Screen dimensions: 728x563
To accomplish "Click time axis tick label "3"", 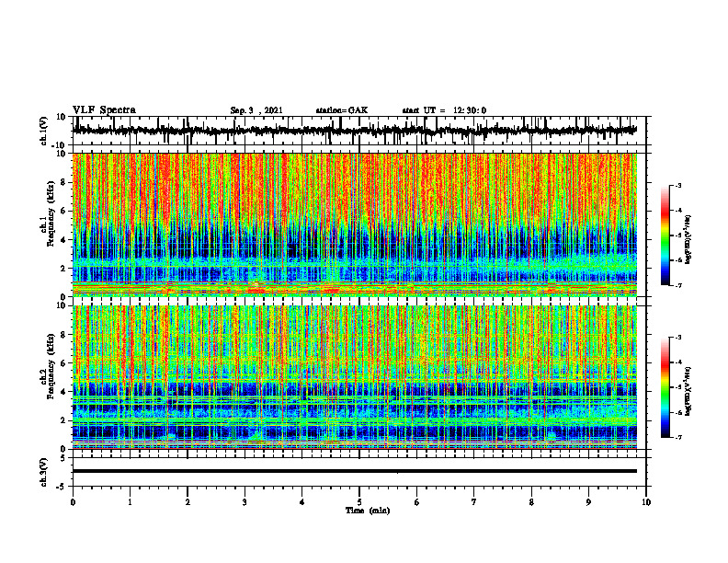I will [245, 502].
